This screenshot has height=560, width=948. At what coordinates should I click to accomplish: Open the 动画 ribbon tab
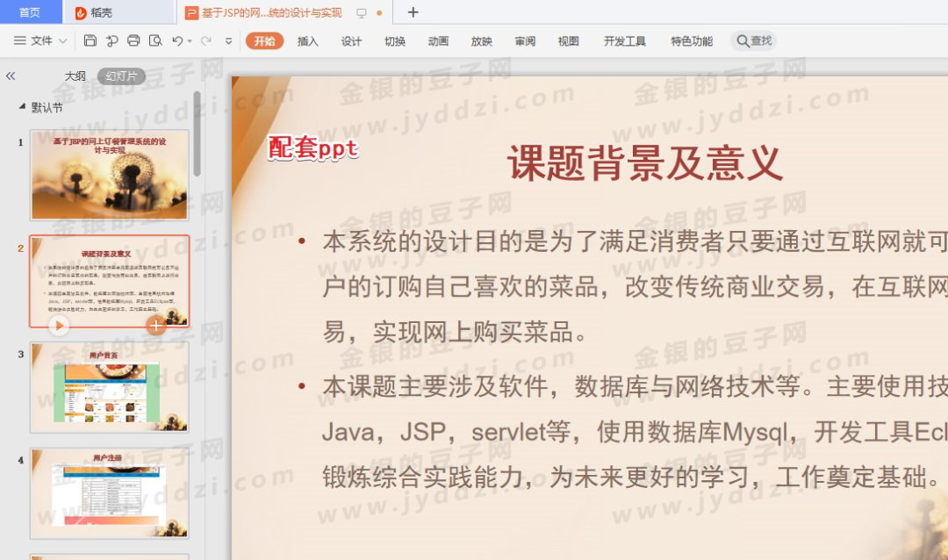pos(438,41)
